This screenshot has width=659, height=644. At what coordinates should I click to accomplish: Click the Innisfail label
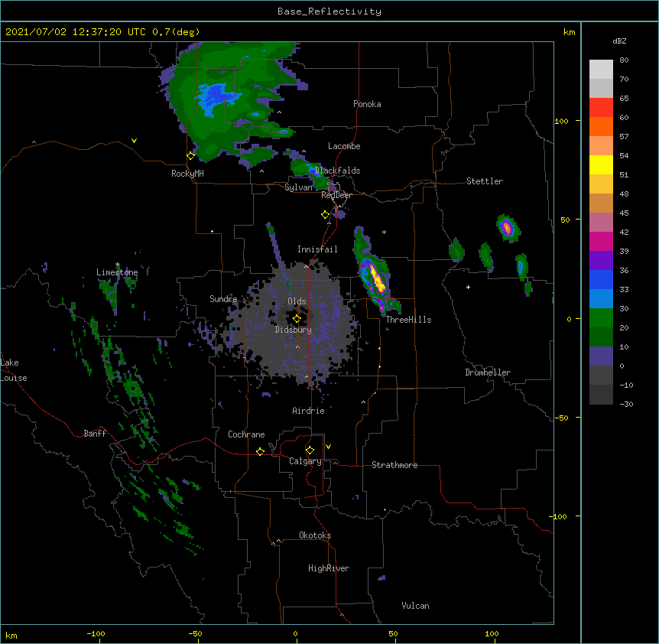tap(317, 249)
